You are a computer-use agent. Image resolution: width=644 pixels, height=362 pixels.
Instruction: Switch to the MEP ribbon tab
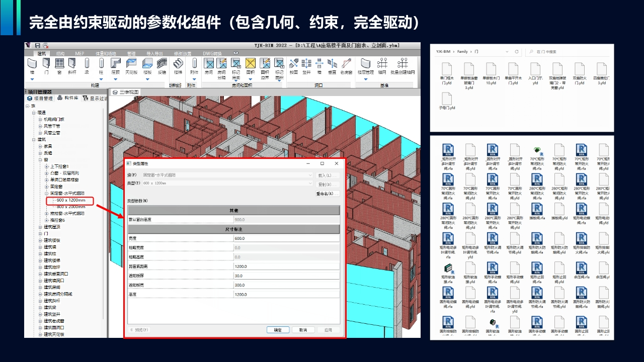click(79, 53)
